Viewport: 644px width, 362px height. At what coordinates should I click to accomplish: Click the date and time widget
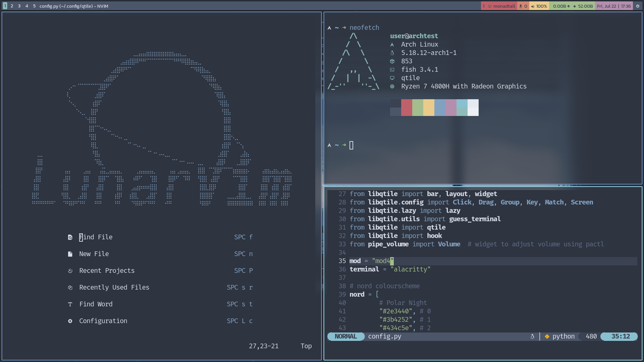(613, 6)
